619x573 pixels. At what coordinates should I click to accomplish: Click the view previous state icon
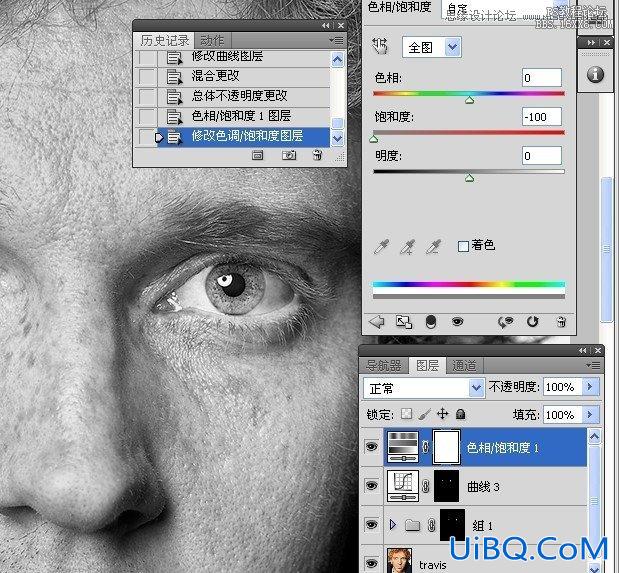click(505, 322)
